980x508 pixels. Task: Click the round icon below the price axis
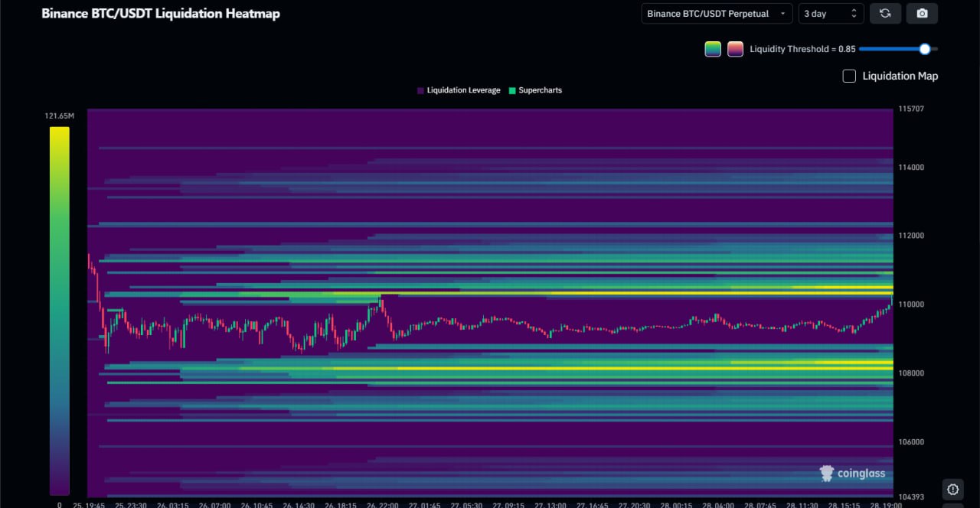pyautogui.click(x=952, y=490)
